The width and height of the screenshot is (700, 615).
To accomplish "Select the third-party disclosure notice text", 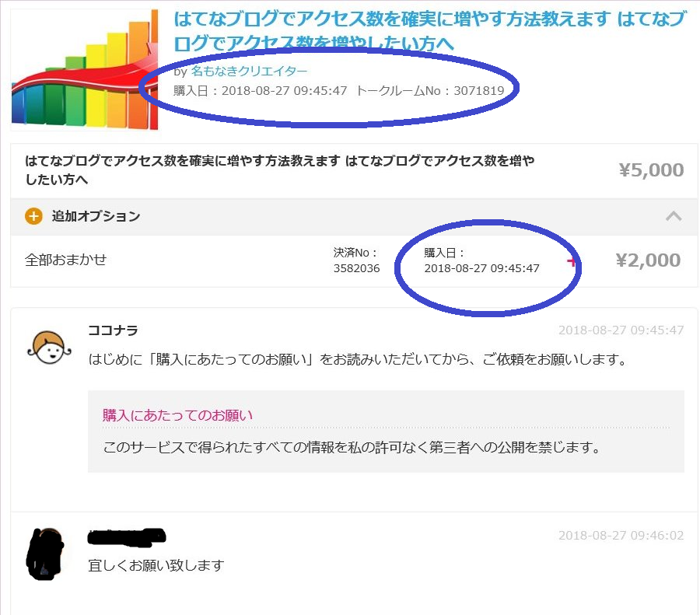I will [x=352, y=447].
